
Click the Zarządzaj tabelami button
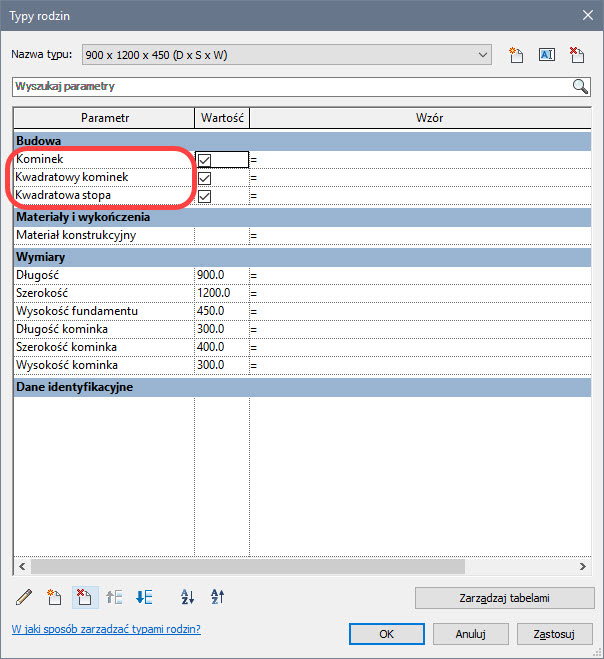point(499,598)
